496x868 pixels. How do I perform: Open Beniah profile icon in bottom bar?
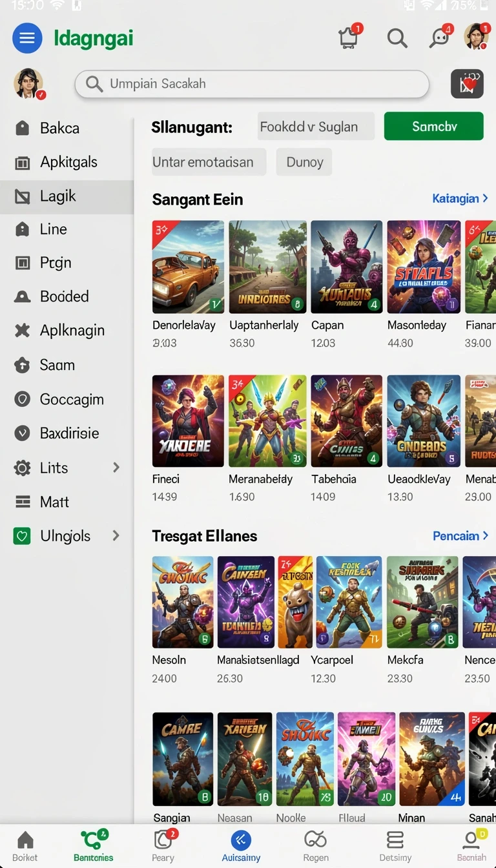pyautogui.click(x=472, y=839)
